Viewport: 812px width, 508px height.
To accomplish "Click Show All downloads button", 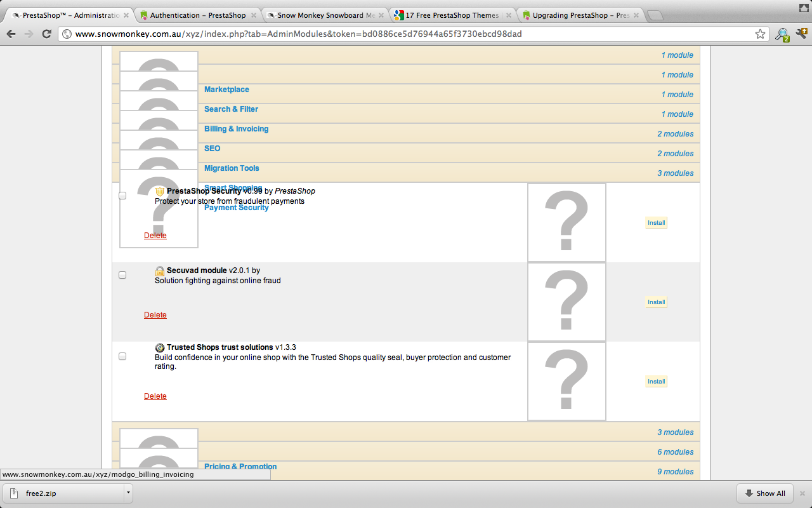I will pyautogui.click(x=765, y=493).
